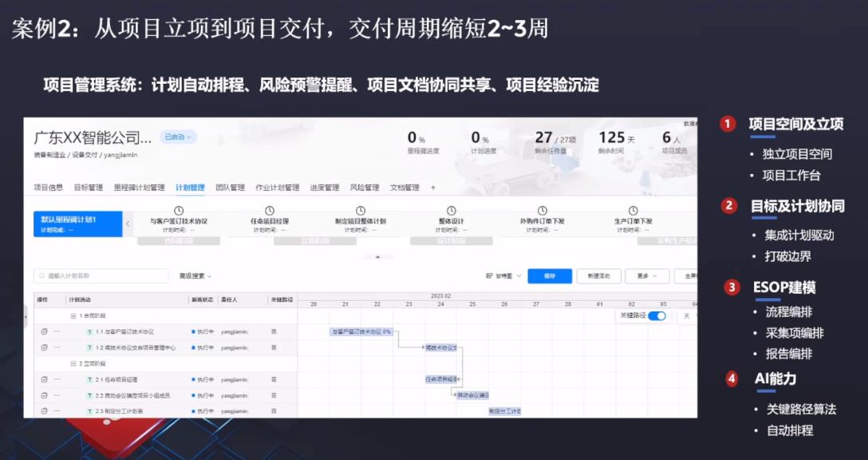Open ellipsis menu for task 2.1
The height and width of the screenshot is (460, 868).
pos(57,379)
